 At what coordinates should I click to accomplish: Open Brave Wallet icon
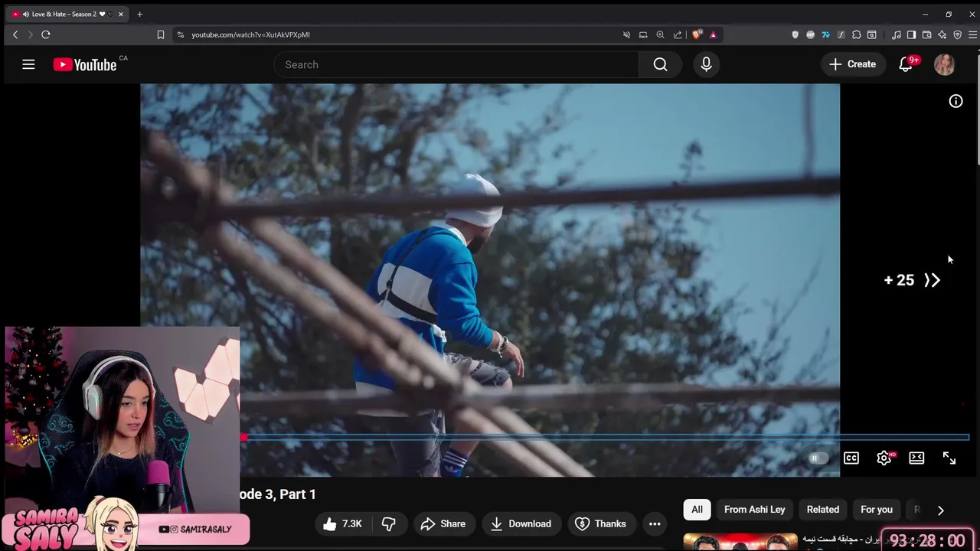pos(926,34)
